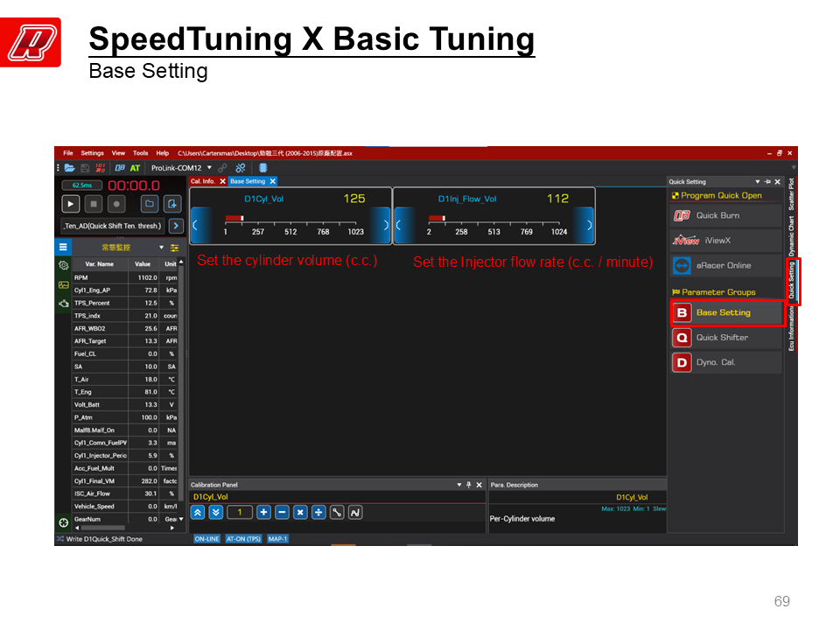
Task: Click the multiply calibration icon
Action: pos(300,513)
